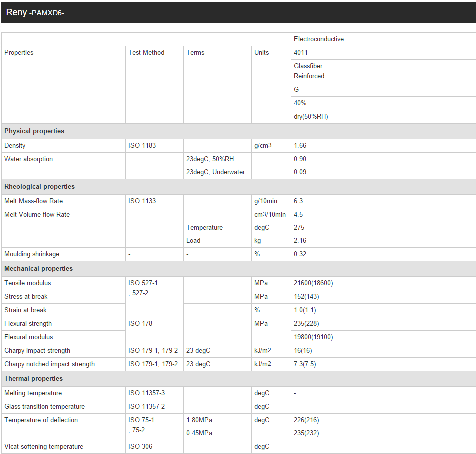
Task: Click the '23degC, Underwater' terms text
Action: coord(215,172)
